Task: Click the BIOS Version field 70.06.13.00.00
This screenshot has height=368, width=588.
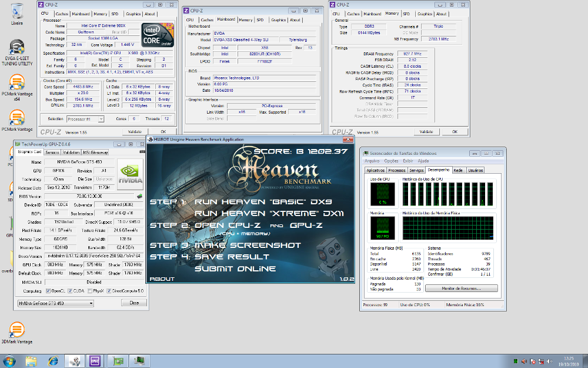Action: point(89,196)
